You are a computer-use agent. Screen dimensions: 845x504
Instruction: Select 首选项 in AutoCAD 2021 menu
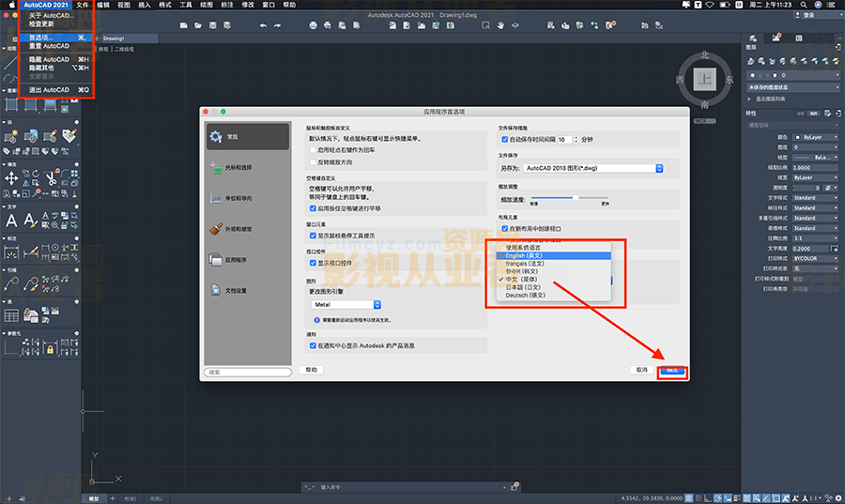tap(56, 38)
